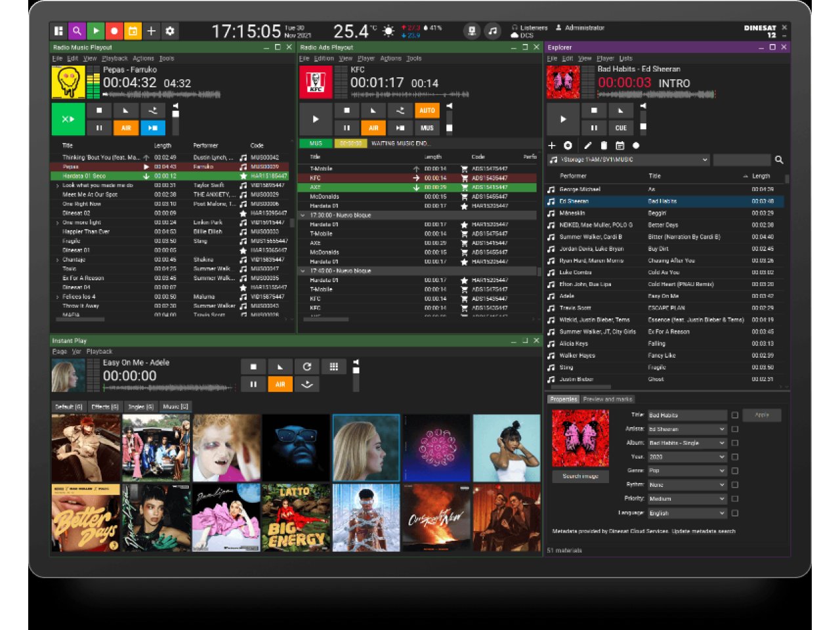Collapse the 17:45:00 Nuevo bloque group
This screenshot has height=630, width=840.
point(303,270)
